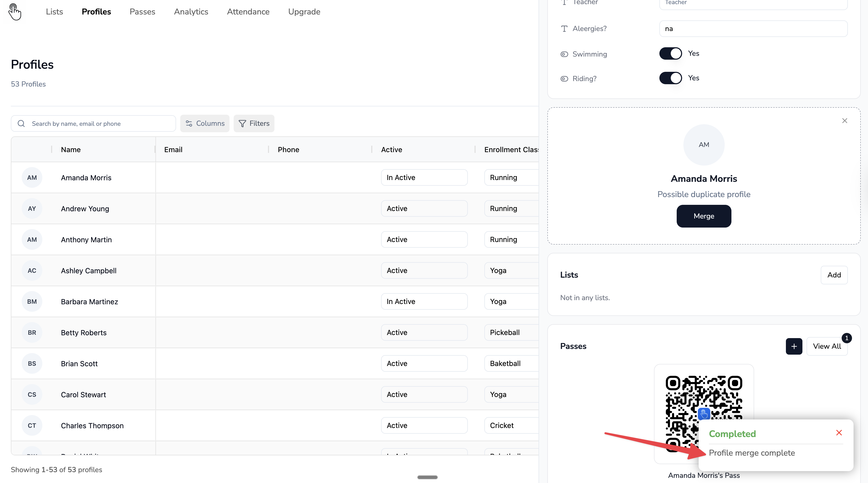This screenshot has height=483, width=868.
Task: Select the Charles Thompson name cell
Action: pos(92,426)
